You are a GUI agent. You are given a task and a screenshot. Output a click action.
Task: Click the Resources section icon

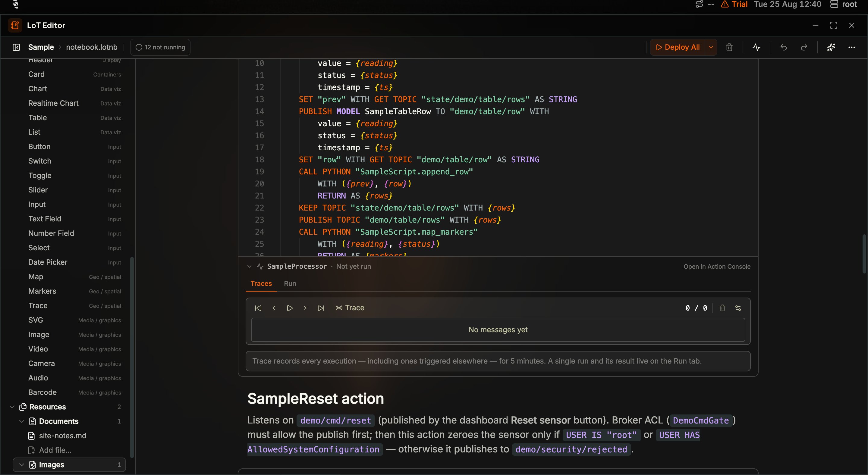click(x=23, y=407)
